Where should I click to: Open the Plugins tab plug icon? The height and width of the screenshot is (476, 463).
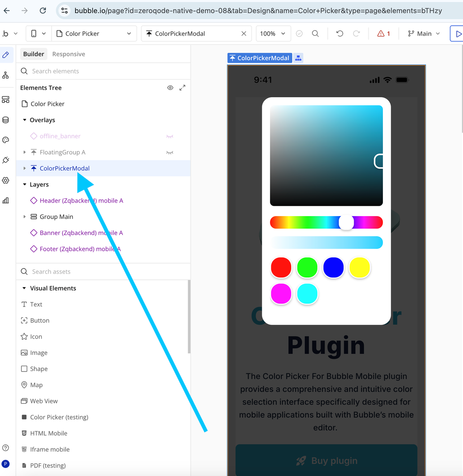(5, 160)
